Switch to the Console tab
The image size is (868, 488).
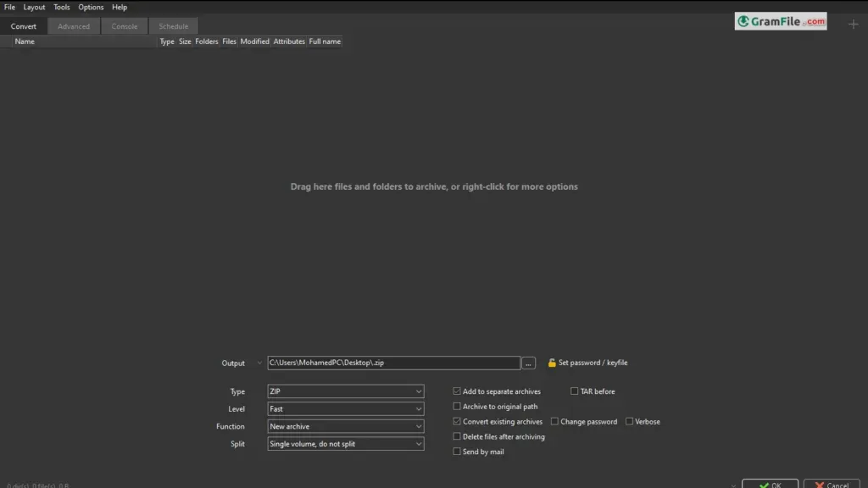click(x=125, y=26)
